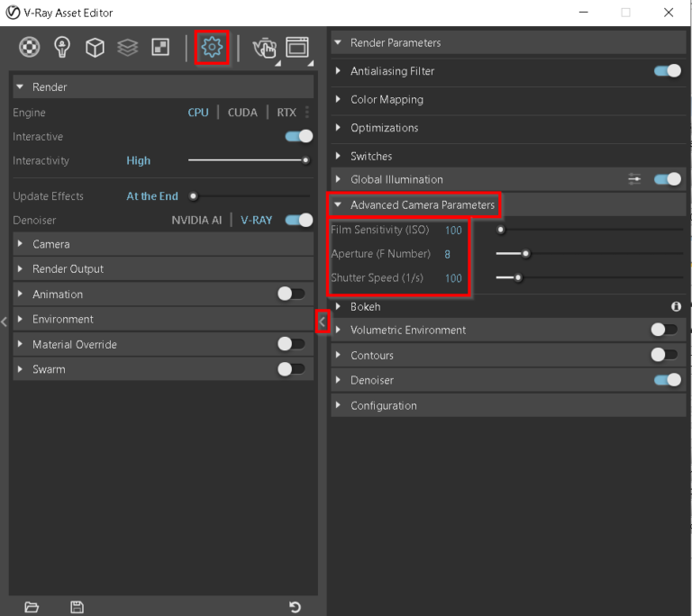
Task: Open the Textures checker icon
Action: (160, 47)
